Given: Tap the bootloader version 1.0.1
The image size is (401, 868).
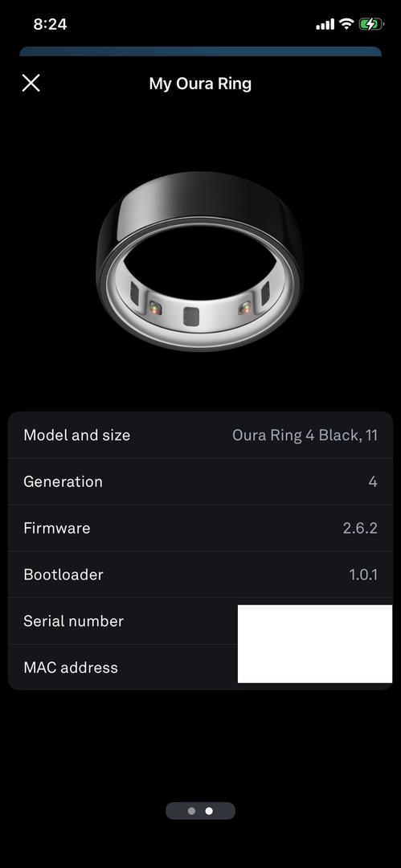Looking at the screenshot, I should [363, 575].
